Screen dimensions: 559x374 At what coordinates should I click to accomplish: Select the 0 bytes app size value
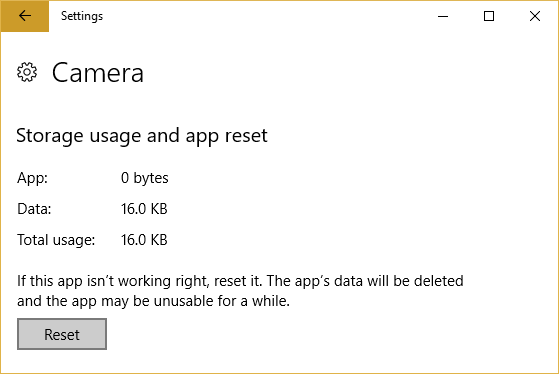144,178
